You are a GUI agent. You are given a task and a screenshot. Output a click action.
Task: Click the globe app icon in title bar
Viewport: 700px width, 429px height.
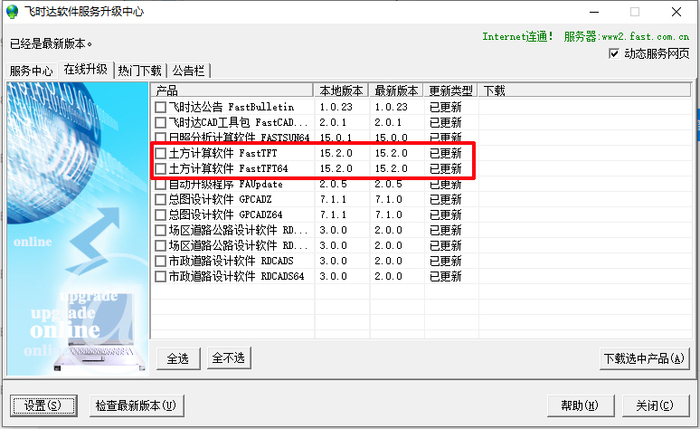point(12,12)
